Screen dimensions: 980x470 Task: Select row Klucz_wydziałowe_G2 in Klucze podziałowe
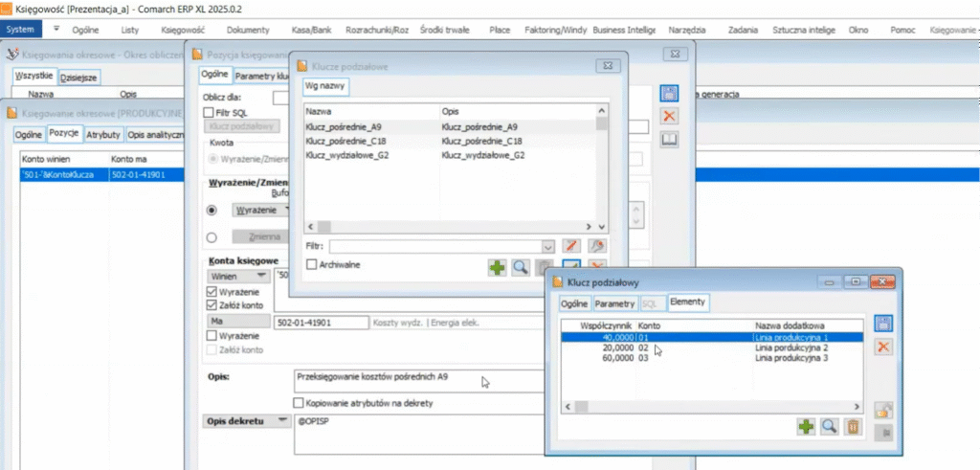tap(450, 155)
